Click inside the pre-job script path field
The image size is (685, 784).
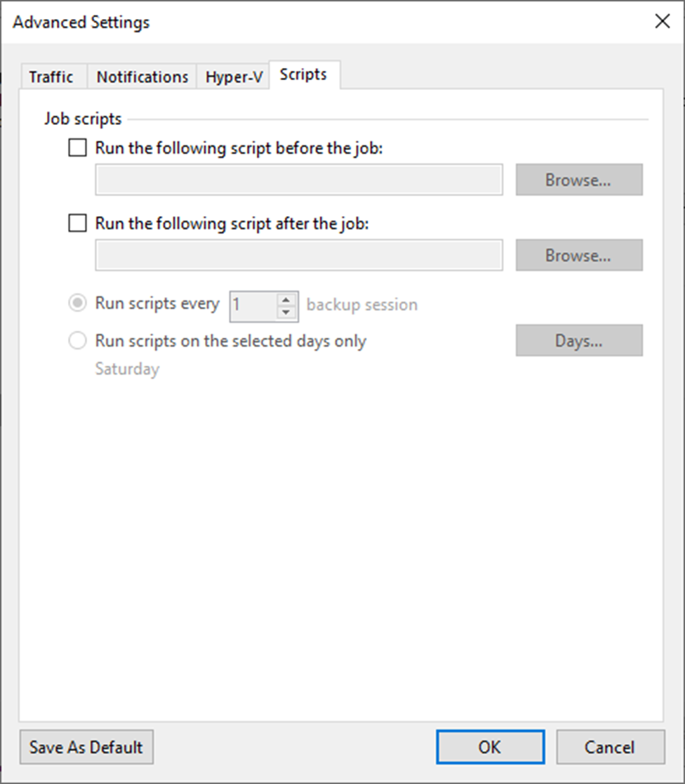(x=298, y=180)
